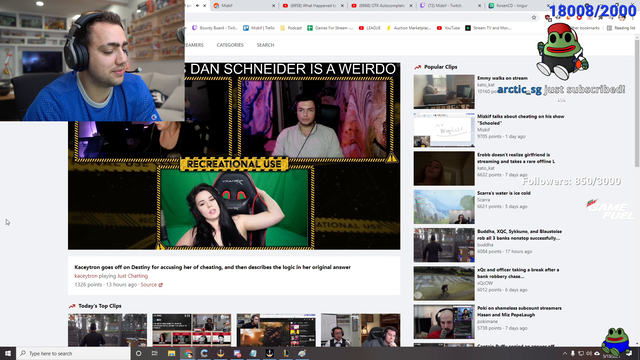Image resolution: width=640 pixels, height=360 pixels.
Task: Click the Today's Top Clips heading
Action: (100, 306)
